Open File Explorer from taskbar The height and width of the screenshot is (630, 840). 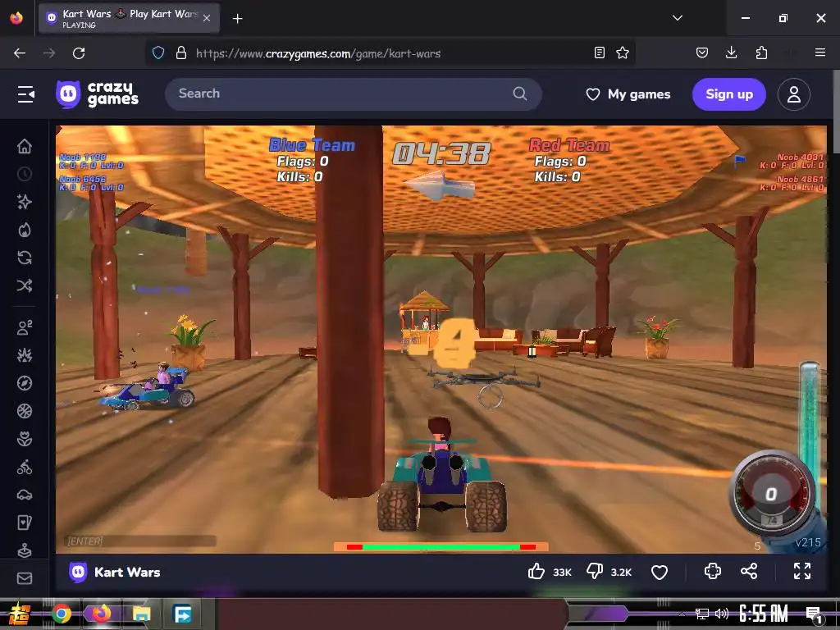click(x=141, y=614)
